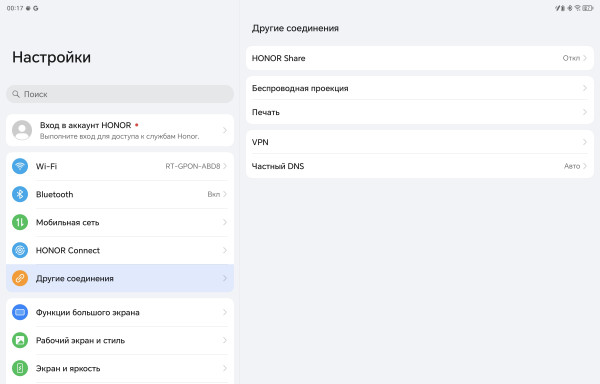Tap the Bluetooth icon in status bar
Image resolution: width=600 pixels, height=384 pixels.
(x=570, y=8)
